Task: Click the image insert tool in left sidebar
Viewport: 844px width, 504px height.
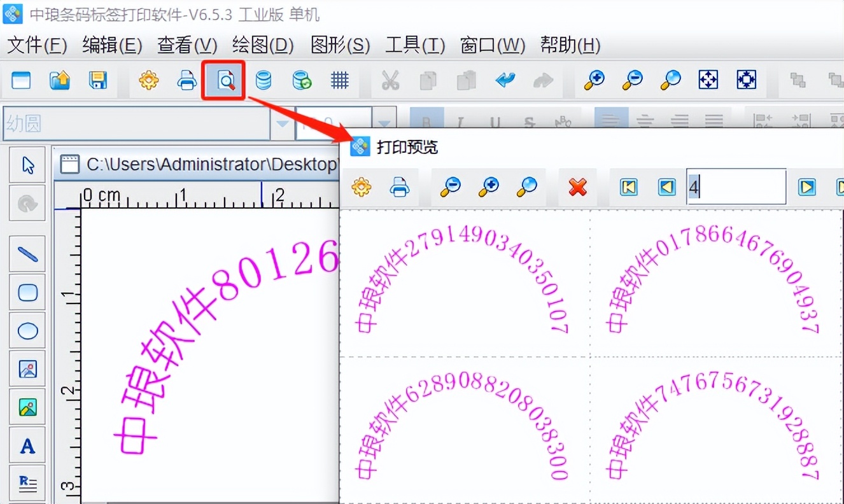Action: pyautogui.click(x=27, y=368)
